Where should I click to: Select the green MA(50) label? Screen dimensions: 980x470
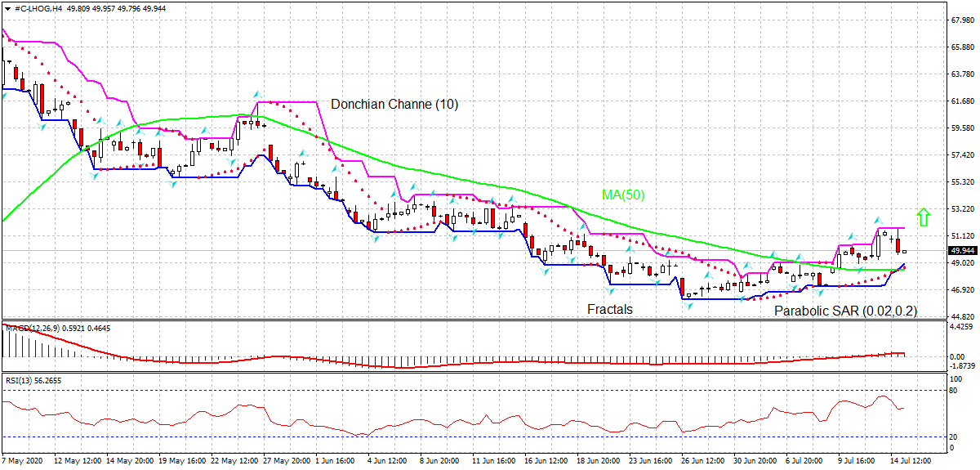[622, 195]
